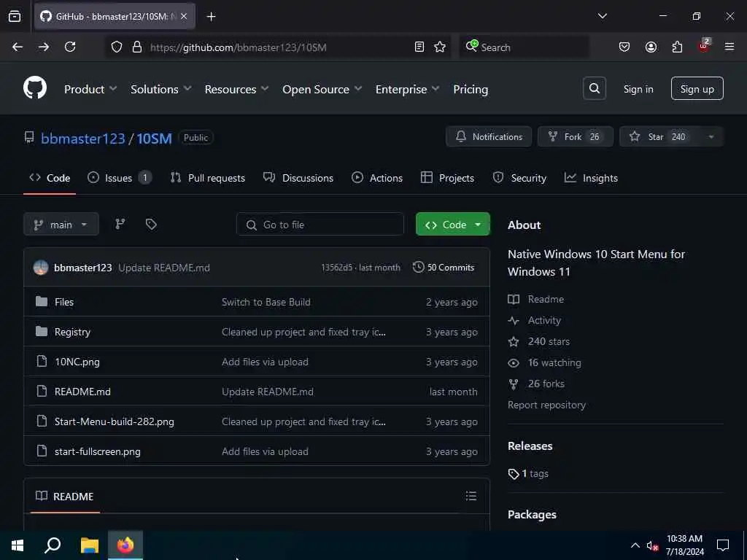Screen dimensions: 747x560
Task: Open the README.md file
Action: [82, 392]
